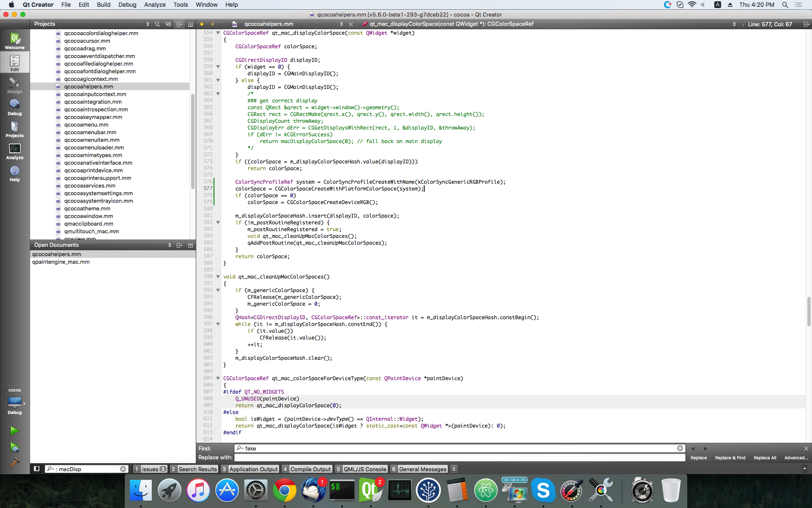Split the editor using top-right split icon

[x=806, y=24]
